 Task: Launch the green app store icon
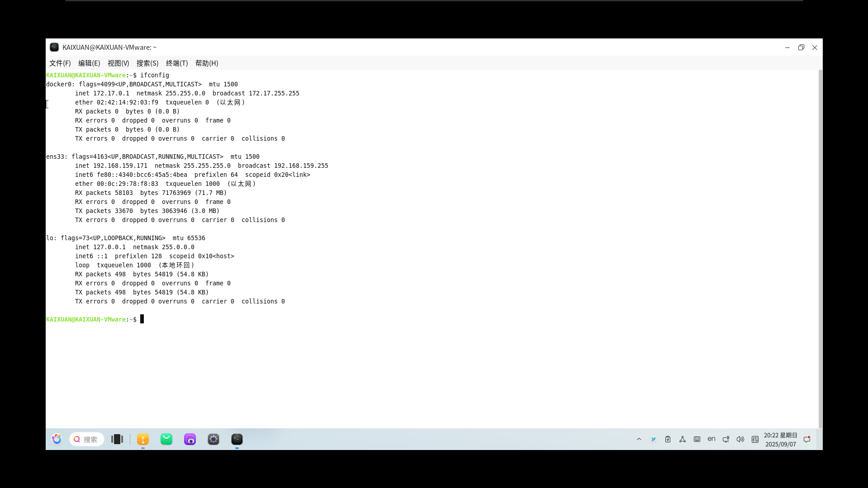click(166, 439)
